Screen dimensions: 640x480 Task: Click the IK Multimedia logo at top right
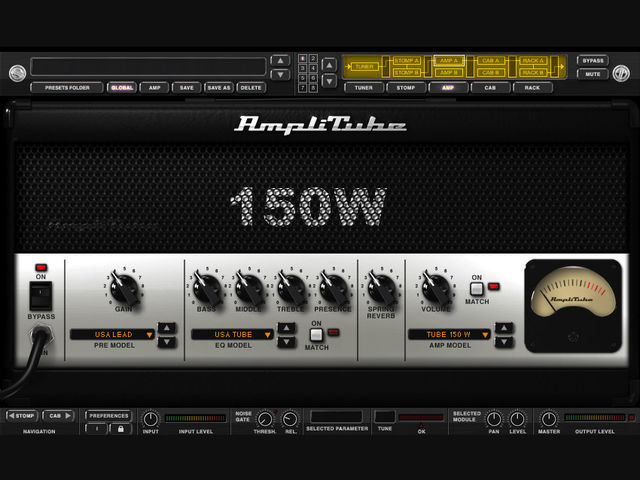click(621, 73)
